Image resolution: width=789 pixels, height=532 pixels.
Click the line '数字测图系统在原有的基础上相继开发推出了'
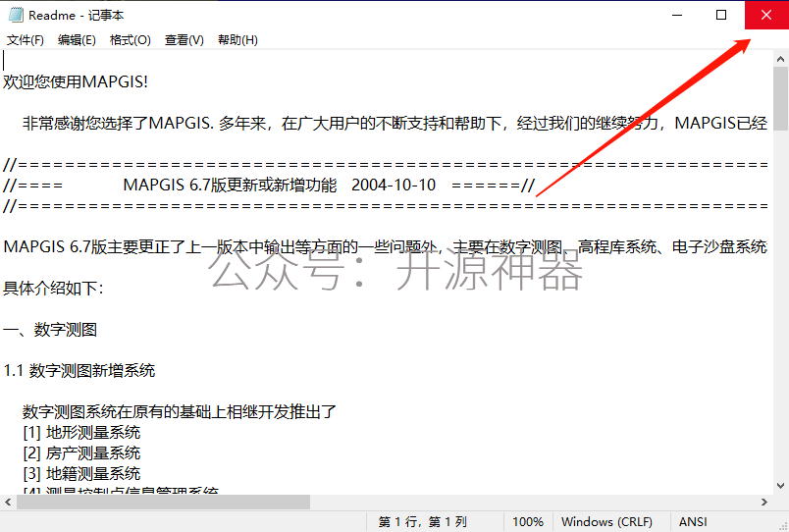click(180, 411)
